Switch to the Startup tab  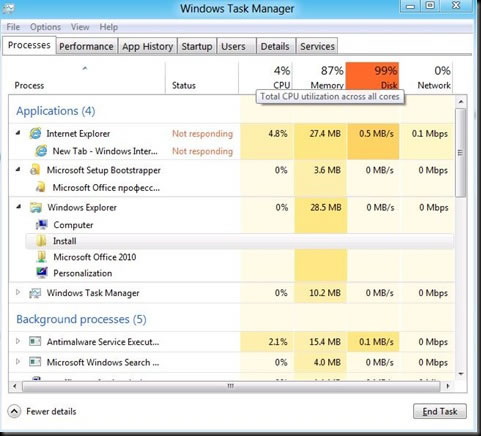tap(197, 46)
